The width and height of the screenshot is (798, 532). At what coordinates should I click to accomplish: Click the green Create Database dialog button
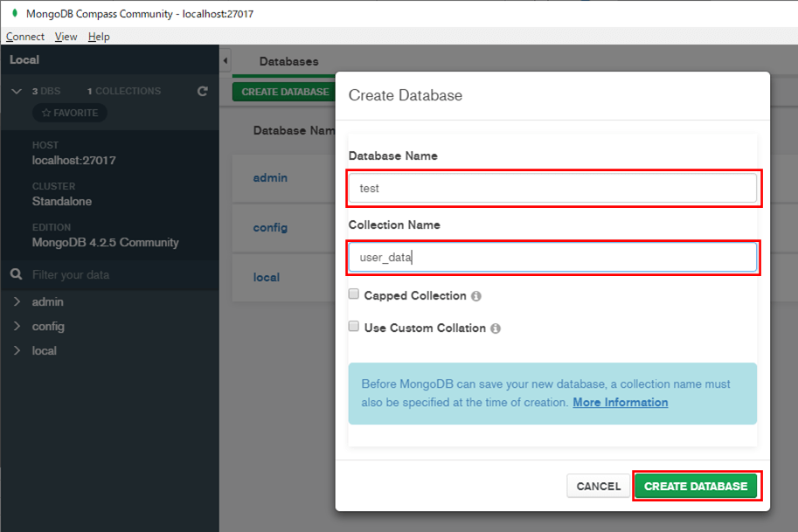696,487
